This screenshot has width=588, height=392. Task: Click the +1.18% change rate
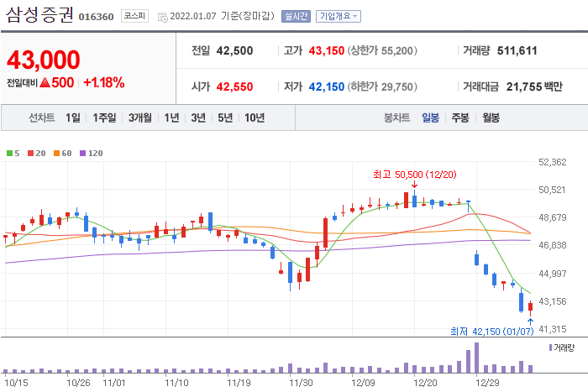[x=104, y=82]
